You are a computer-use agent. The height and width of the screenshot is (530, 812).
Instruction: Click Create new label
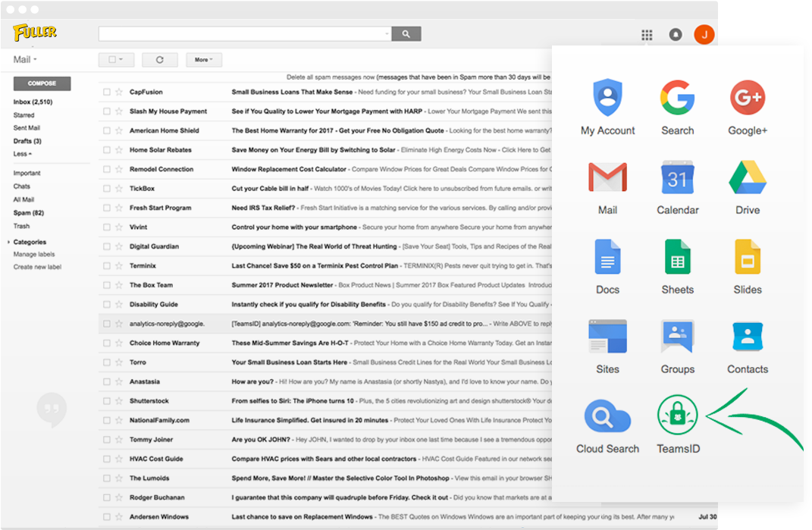click(x=37, y=267)
